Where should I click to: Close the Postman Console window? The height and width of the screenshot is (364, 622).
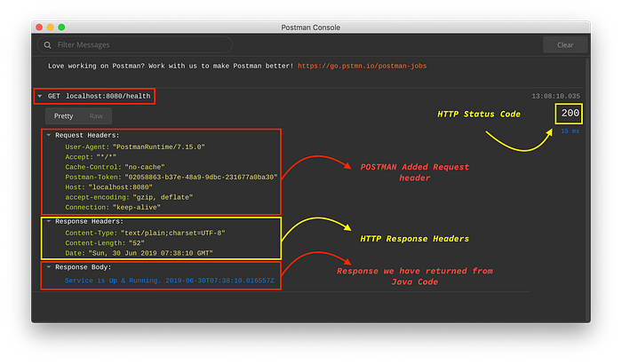39,27
